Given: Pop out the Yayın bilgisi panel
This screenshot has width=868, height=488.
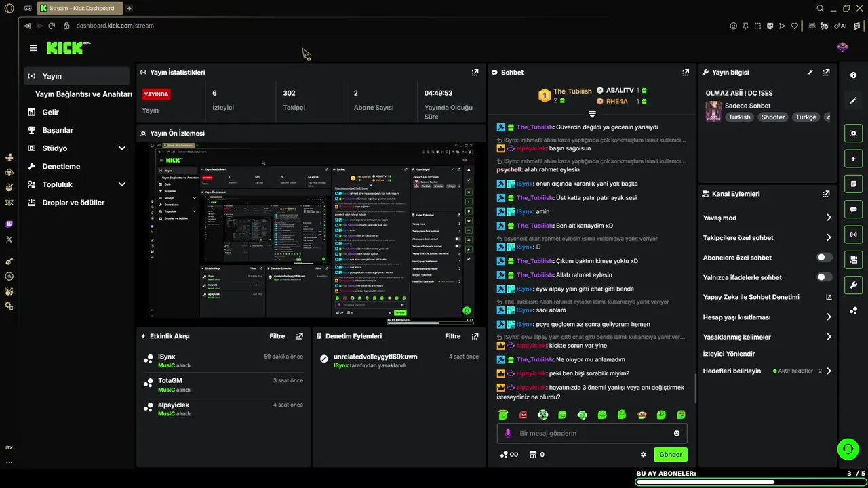Looking at the screenshot, I should click(x=826, y=73).
